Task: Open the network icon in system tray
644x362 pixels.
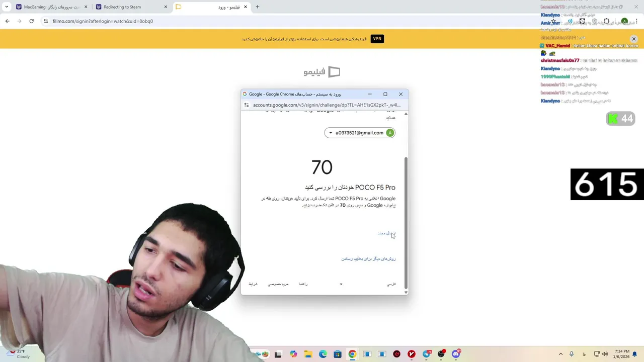Action: [x=597, y=354]
